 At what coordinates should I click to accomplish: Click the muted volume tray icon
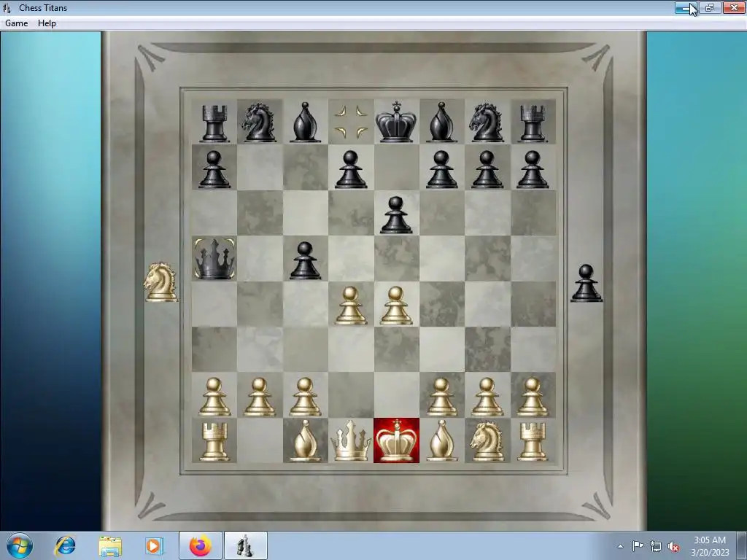pyautogui.click(x=673, y=547)
